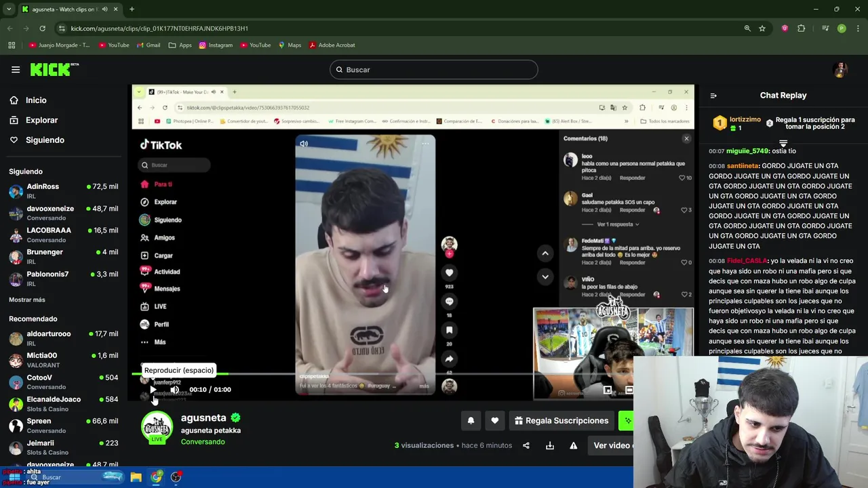Click the Chrome icon in the taskbar

coord(156,477)
